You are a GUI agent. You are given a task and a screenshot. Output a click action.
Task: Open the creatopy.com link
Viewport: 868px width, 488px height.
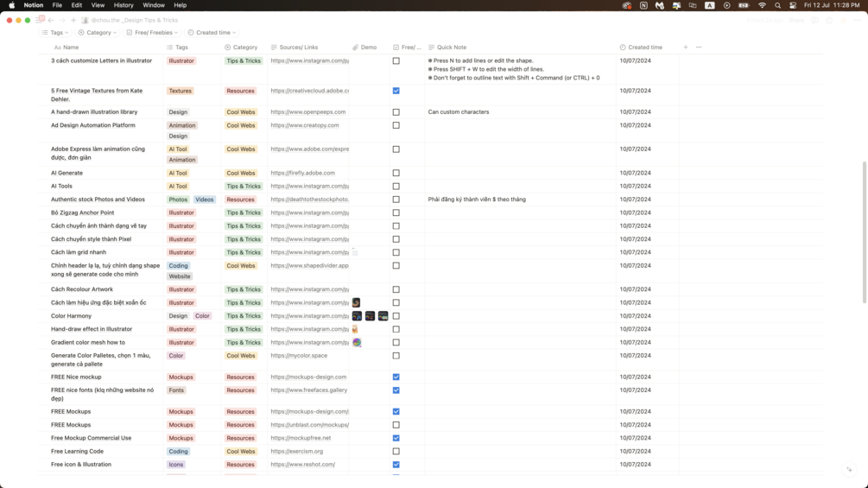tap(305, 125)
